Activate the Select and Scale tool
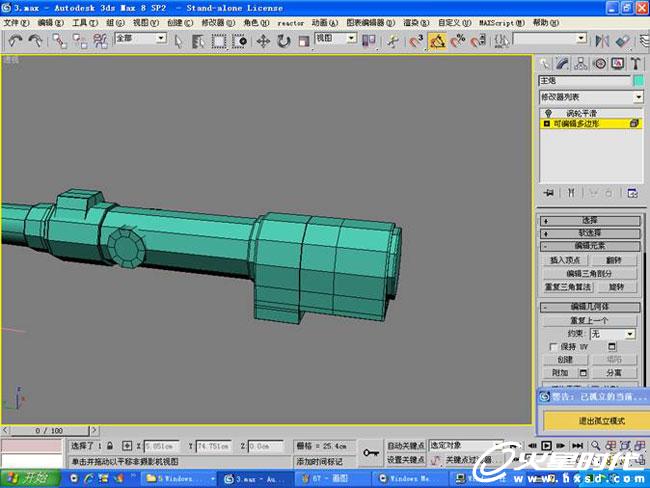 tap(304, 41)
